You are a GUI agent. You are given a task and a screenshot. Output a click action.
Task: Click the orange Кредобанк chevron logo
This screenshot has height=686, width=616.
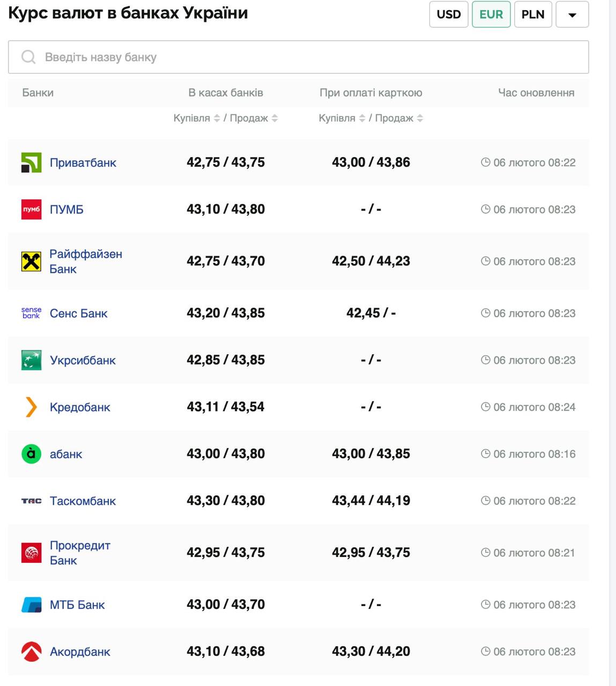[31, 407]
